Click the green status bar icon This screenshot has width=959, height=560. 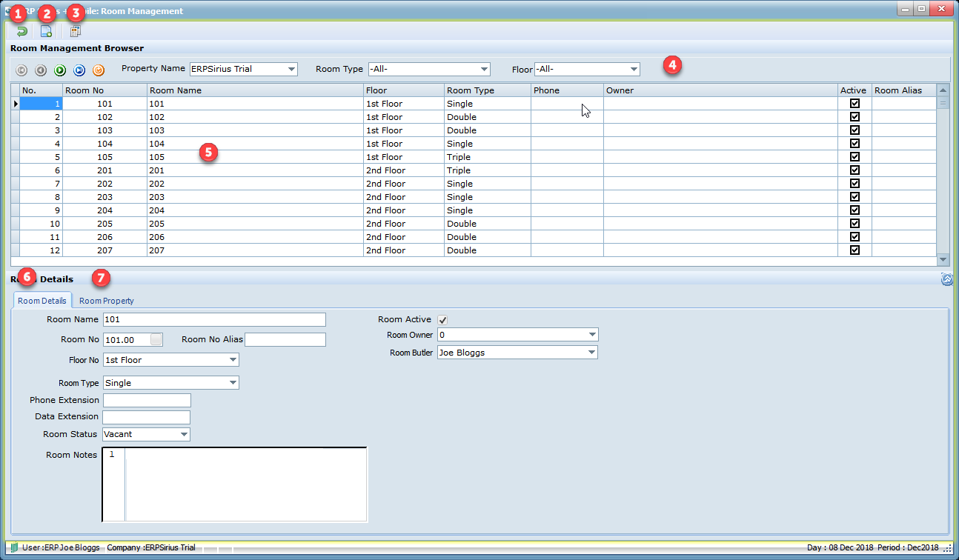(x=14, y=547)
